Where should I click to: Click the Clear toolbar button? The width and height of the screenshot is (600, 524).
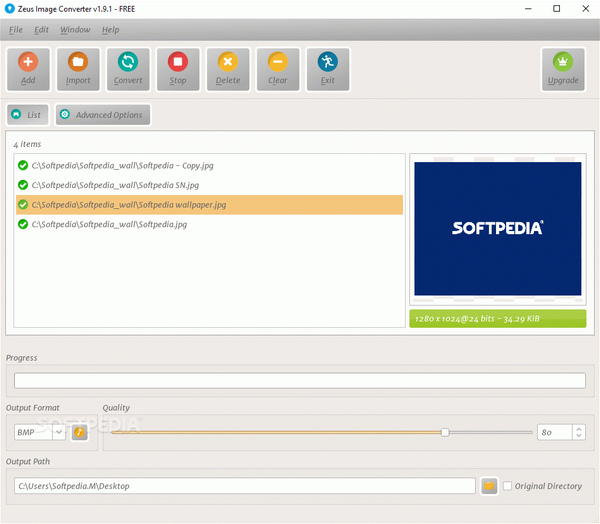pos(278,69)
